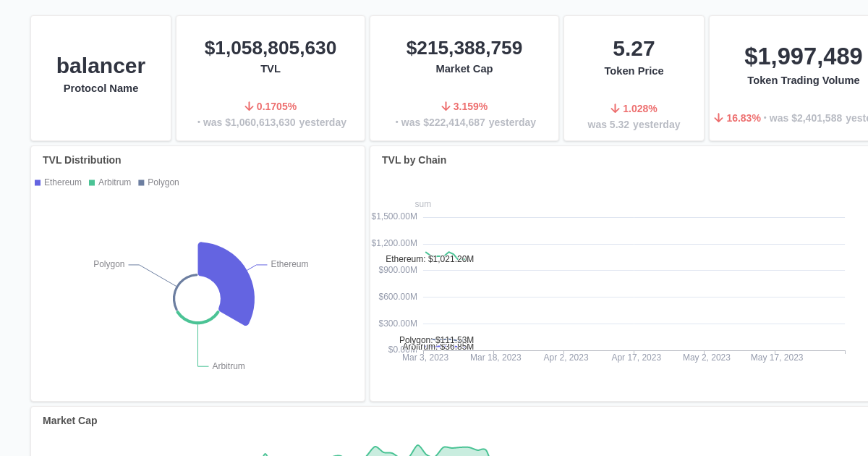Image resolution: width=868 pixels, height=456 pixels.
Task: Click the decline arrow next to 16.83%
Action: coord(718,118)
